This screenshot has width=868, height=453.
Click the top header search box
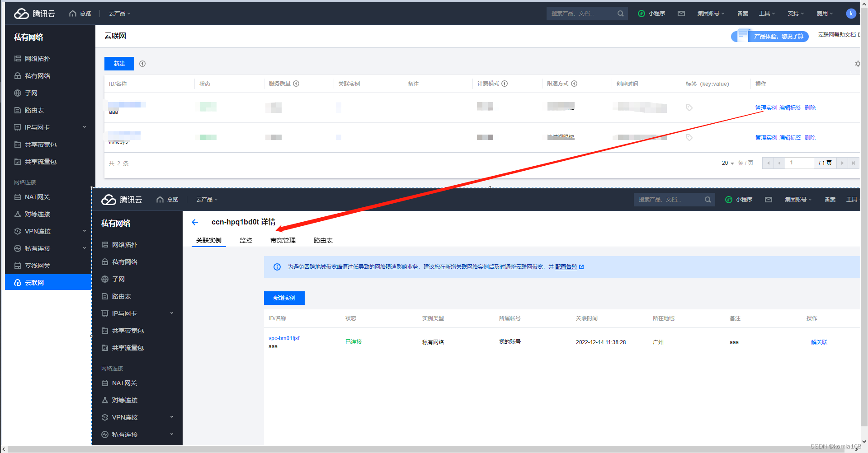tap(587, 14)
